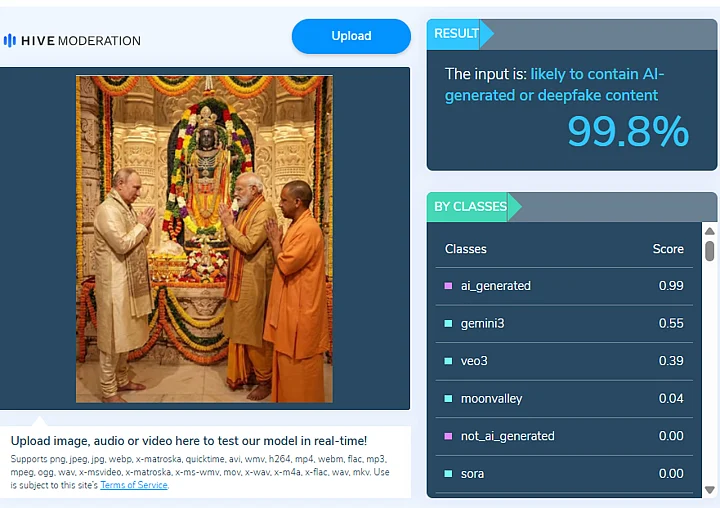Click the cyan marker beside gemini3
Image resolution: width=720 pixels, height=508 pixels.
tap(448, 323)
